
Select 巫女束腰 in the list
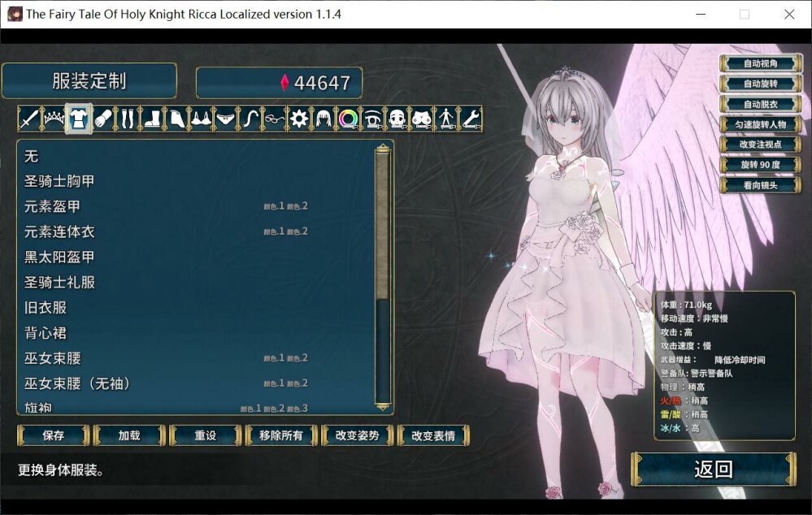pos(197,358)
